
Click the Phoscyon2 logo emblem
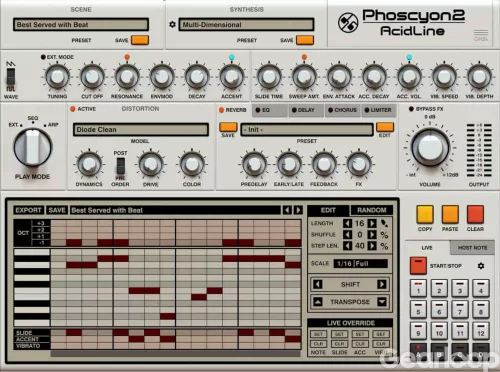[x=348, y=23]
